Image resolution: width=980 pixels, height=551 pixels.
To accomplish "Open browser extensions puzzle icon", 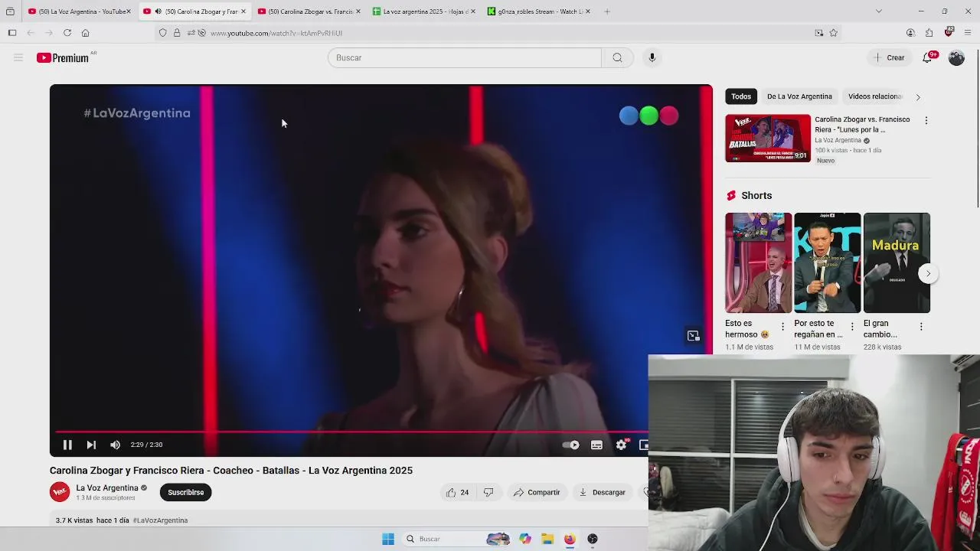I will click(x=929, y=33).
